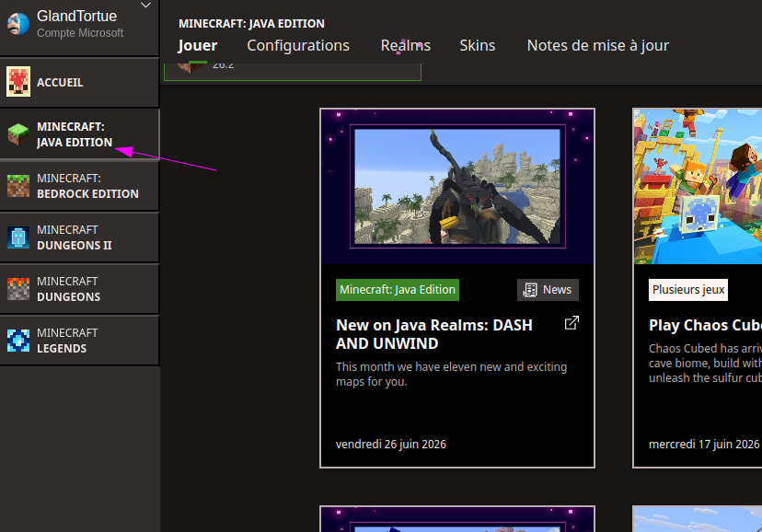The image size is (762, 532).
Task: Switch to the Configurations tab
Action: tap(298, 45)
